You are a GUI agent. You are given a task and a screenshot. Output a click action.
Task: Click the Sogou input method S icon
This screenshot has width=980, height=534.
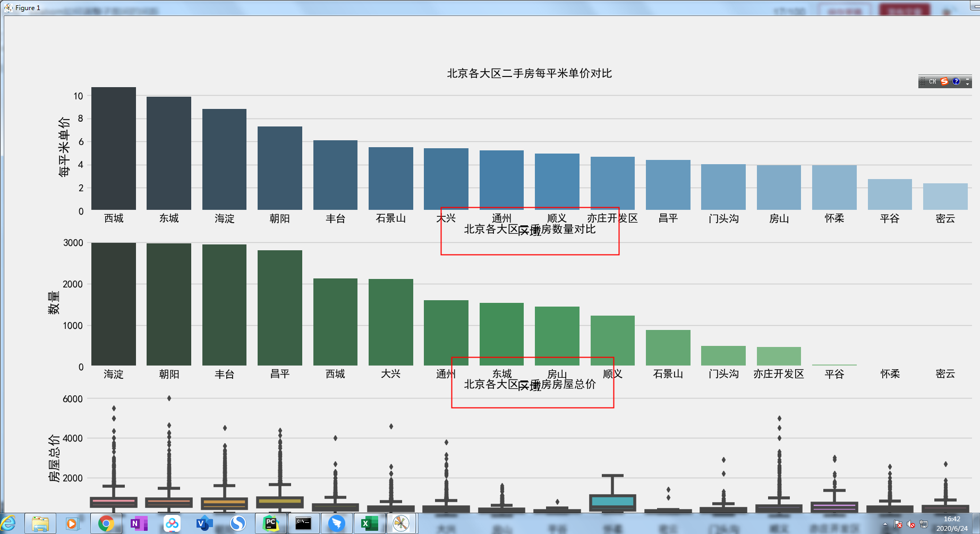(944, 81)
